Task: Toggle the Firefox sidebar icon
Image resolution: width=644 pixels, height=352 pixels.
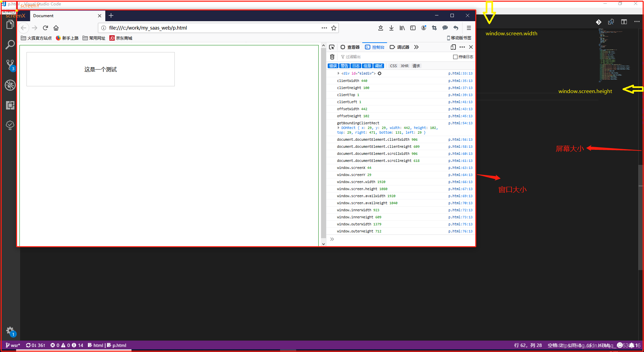Action: (x=413, y=28)
